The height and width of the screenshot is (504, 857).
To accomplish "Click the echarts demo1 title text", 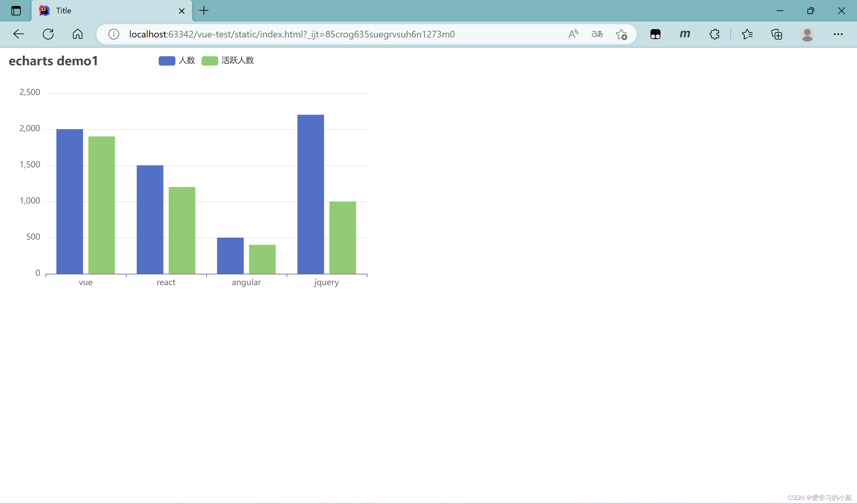I will 54,60.
